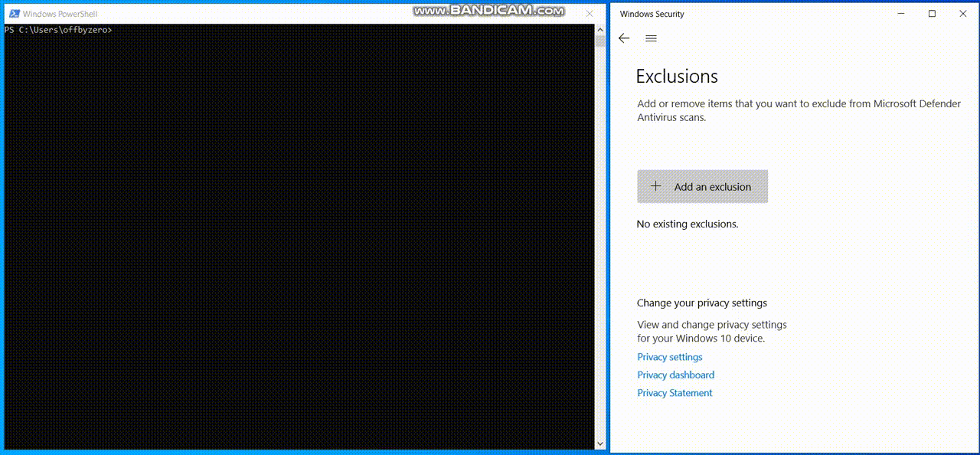
Task: Open the Windows Security hamburger menu
Action: (x=651, y=38)
